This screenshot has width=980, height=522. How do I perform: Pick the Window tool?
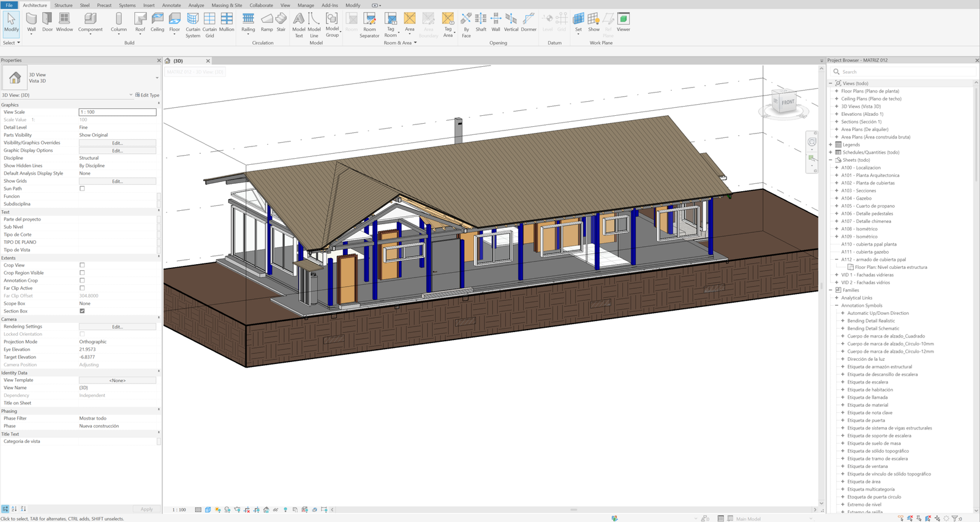[64, 22]
